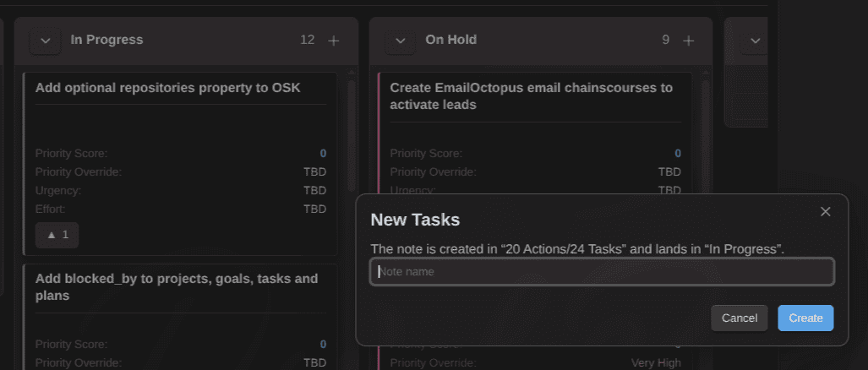Focus the Note name input field
This screenshot has width=868, height=370.
coord(602,271)
